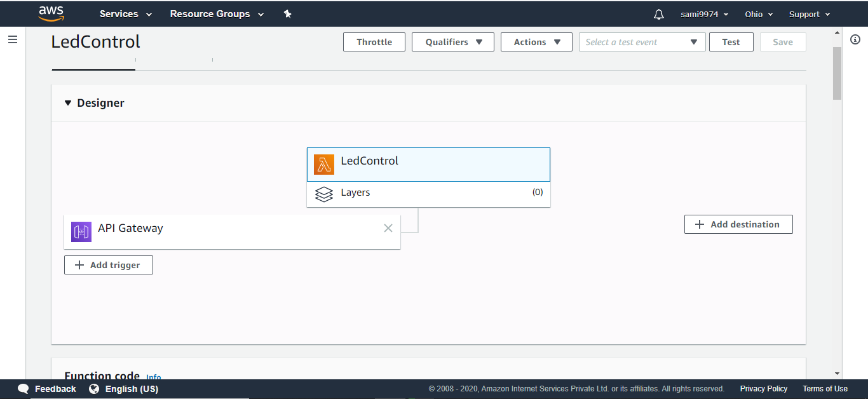Click the Layers stack icon
This screenshot has width=868, height=399.
tap(324, 193)
